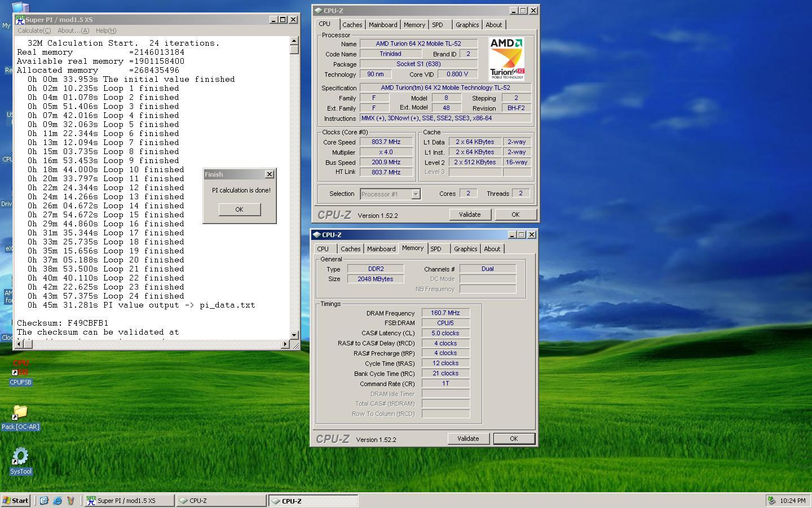Viewport: 812px width, 508px height.
Task: Click the top CPU-Z window title icon
Action: click(x=319, y=11)
